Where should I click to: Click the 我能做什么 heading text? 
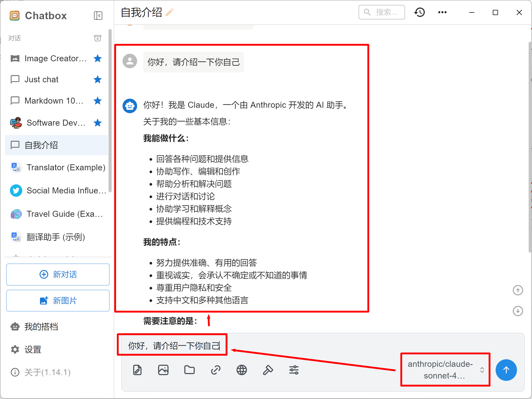166,138
